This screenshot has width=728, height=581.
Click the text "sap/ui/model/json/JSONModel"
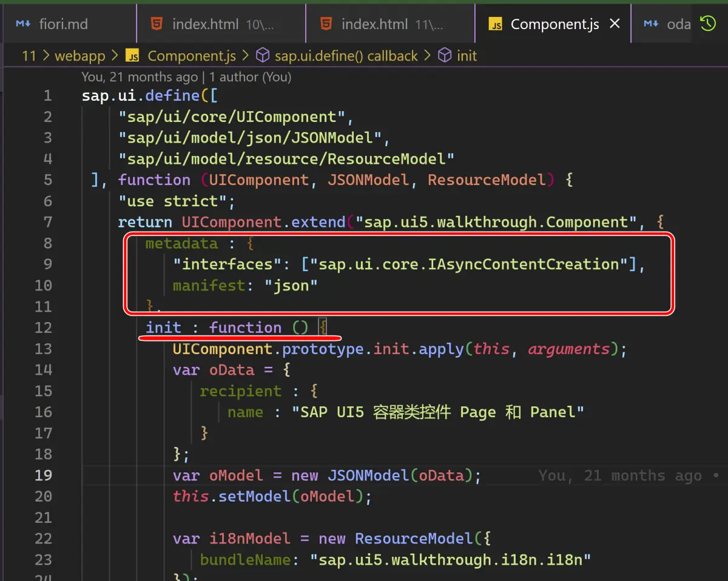(250, 138)
